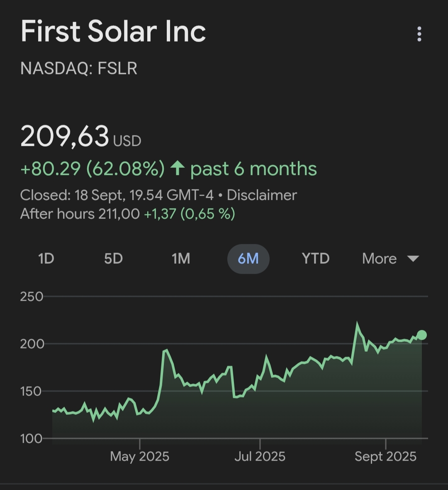
Task: Click the NASDAQ: FSLR ticker label
Action: coord(79,69)
